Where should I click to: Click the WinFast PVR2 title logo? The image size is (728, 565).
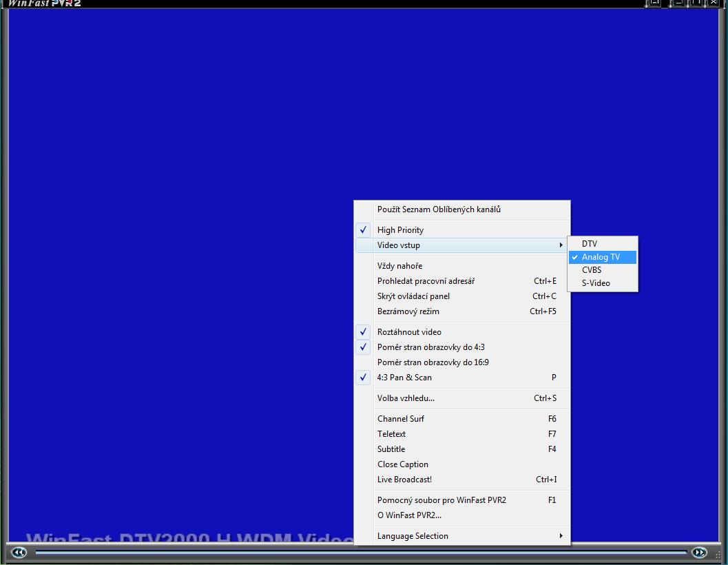[x=44, y=3]
